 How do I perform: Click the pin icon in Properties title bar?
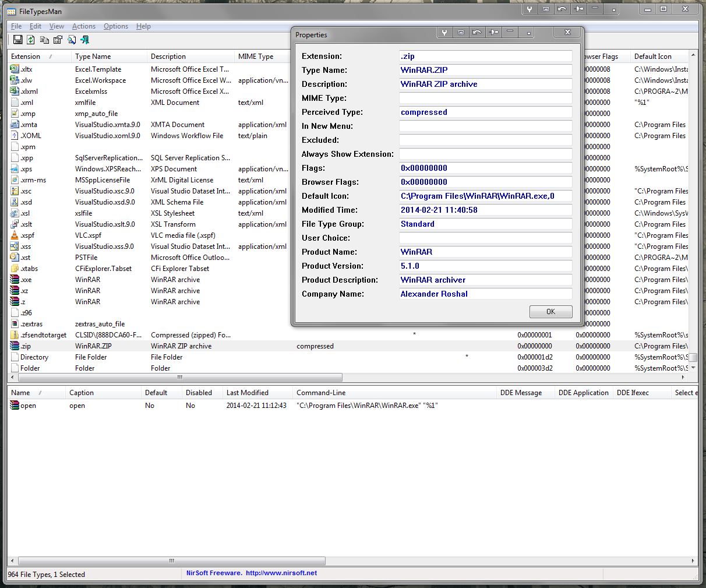[x=494, y=32]
